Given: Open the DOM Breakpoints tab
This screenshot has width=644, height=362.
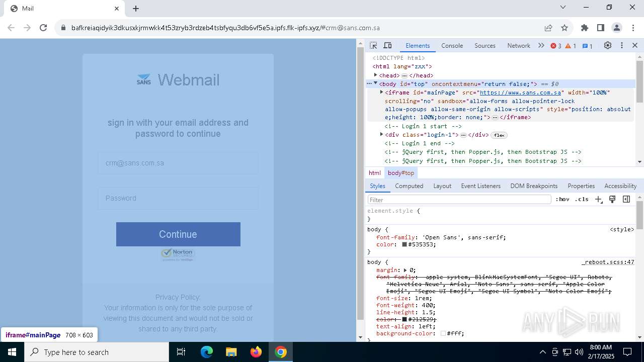Looking at the screenshot, I should coord(534,186).
